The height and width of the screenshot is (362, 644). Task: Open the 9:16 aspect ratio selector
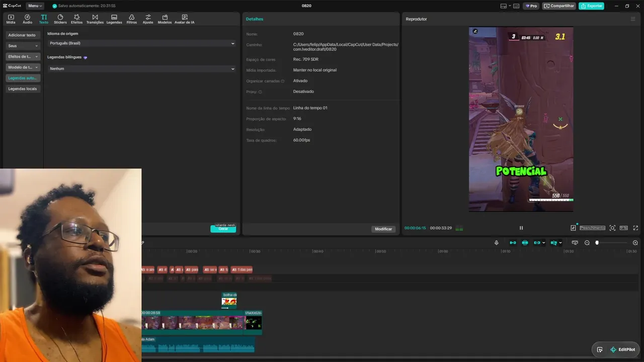(624, 228)
